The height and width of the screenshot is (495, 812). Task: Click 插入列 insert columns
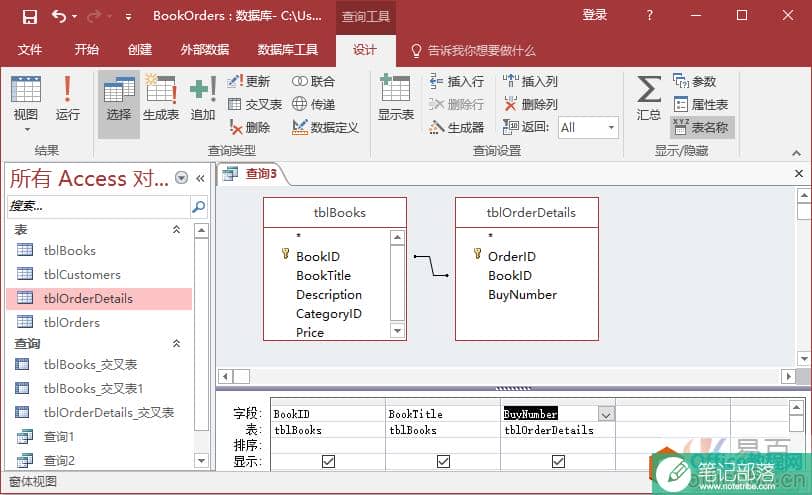tap(530, 81)
